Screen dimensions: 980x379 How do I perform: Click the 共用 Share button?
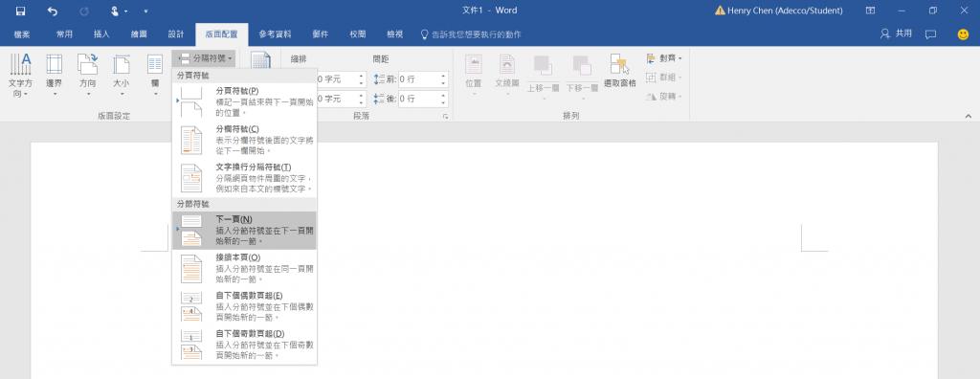pyautogui.click(x=896, y=33)
